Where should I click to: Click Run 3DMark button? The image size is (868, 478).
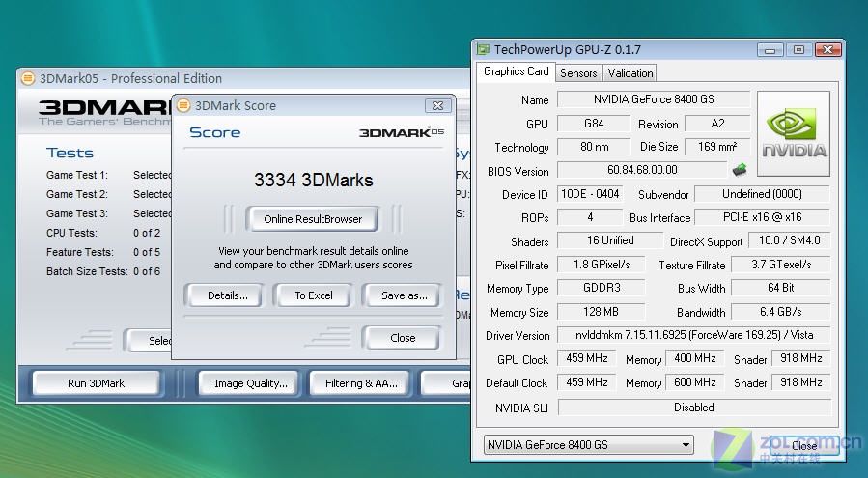click(x=96, y=383)
